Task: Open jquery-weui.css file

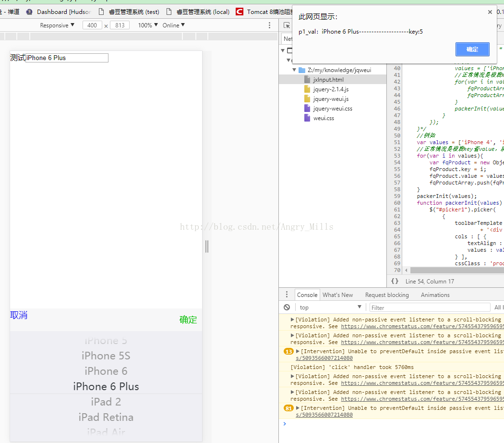Action: [333, 109]
